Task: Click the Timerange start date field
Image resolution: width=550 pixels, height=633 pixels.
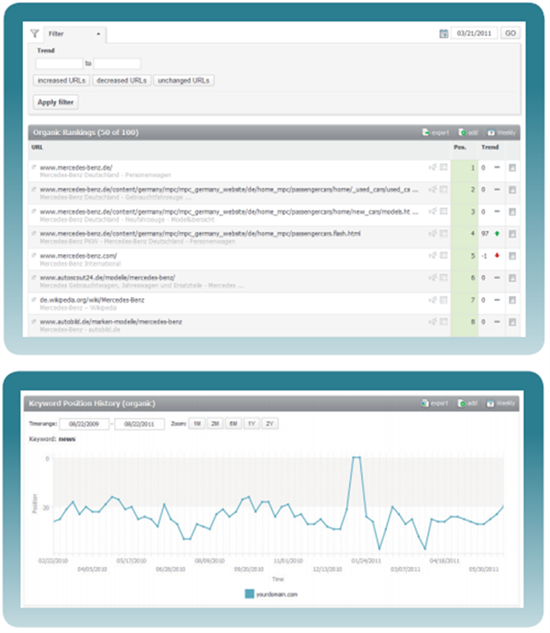Action: pyautogui.click(x=84, y=424)
